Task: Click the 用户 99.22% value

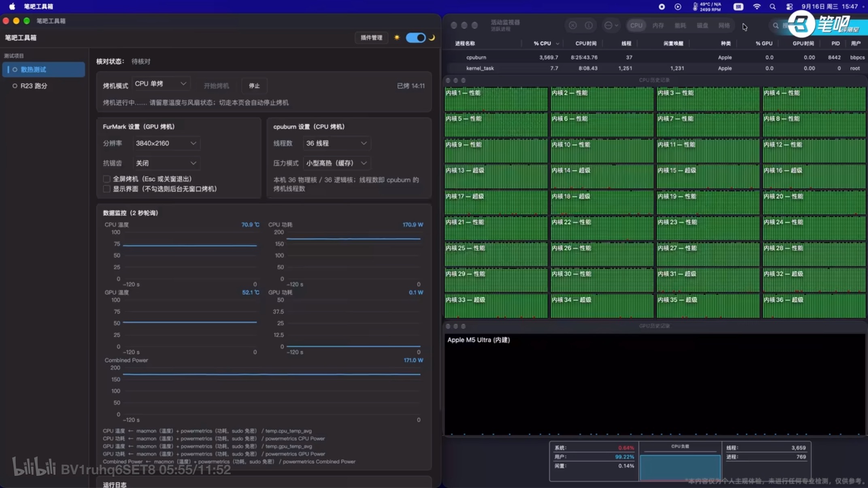Action: point(624,457)
